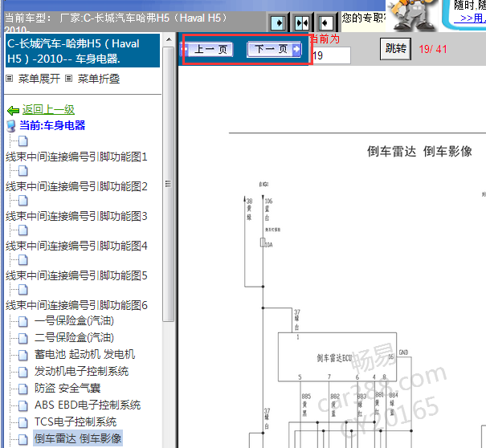Viewport: 486px width, 448px height.
Task: Select 当前:车身电器 heading
Action: click(52, 125)
